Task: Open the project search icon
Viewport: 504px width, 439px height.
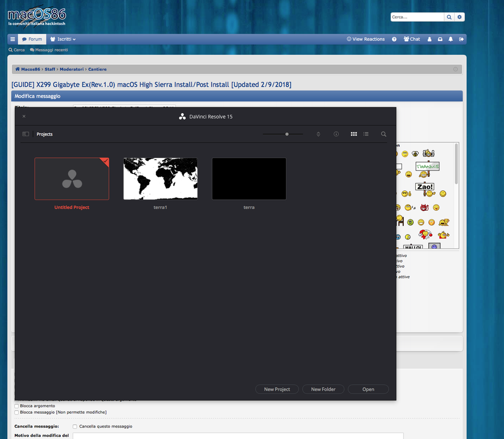Action: [x=383, y=134]
